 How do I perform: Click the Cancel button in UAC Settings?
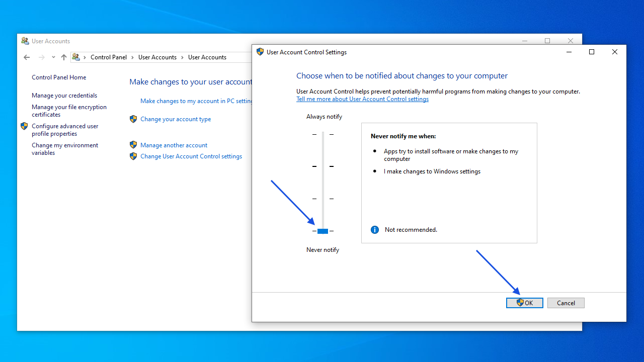click(566, 303)
